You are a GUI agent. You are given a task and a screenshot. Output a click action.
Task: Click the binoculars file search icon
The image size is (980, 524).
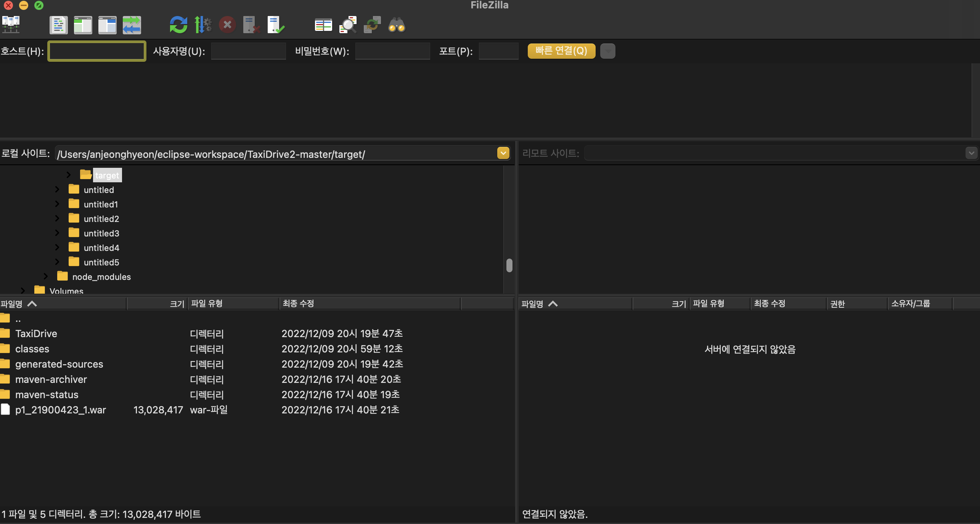coord(397,25)
